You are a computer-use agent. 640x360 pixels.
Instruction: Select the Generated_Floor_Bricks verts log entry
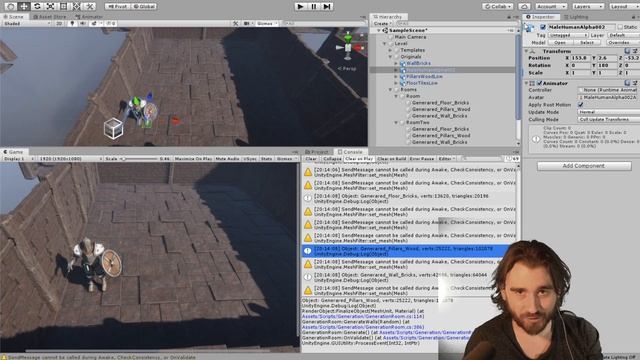[409, 198]
